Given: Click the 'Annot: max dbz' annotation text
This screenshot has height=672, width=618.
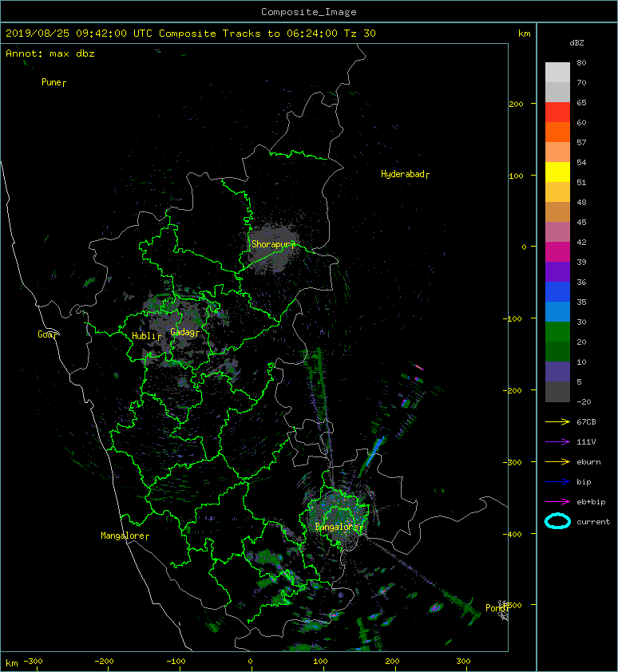Looking at the screenshot, I should [50, 53].
